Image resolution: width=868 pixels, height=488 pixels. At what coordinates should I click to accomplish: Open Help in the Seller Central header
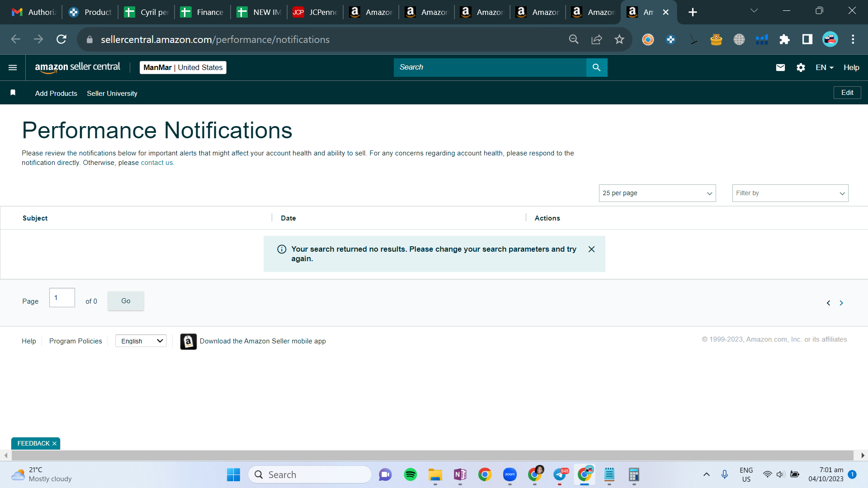tap(851, 67)
